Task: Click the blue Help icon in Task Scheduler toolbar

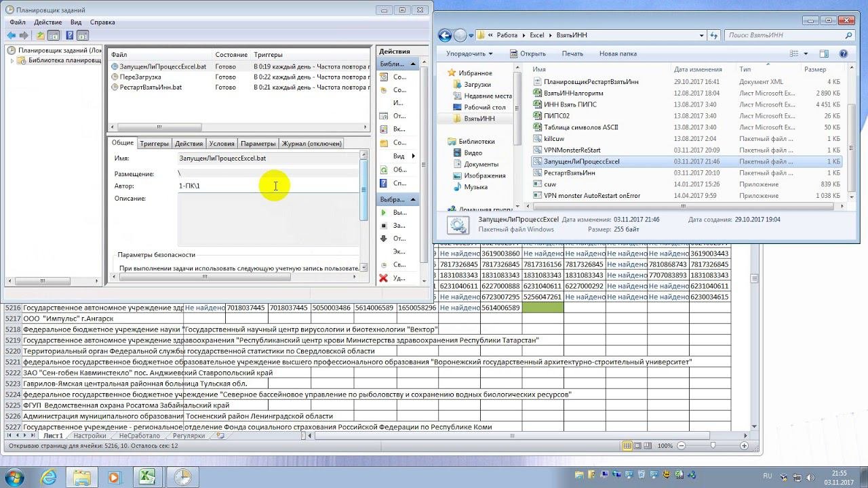Action: pos(68,35)
